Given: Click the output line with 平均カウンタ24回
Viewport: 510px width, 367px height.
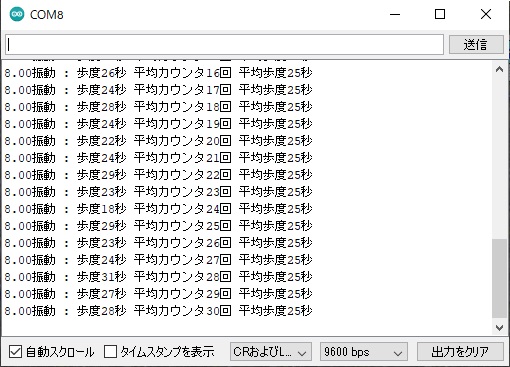Looking at the screenshot, I should pos(159,209).
